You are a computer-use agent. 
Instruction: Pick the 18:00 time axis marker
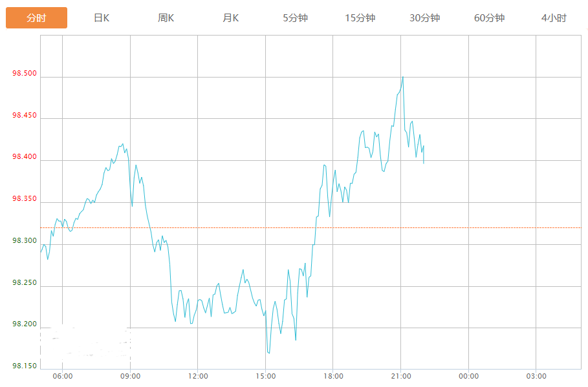coord(333,376)
